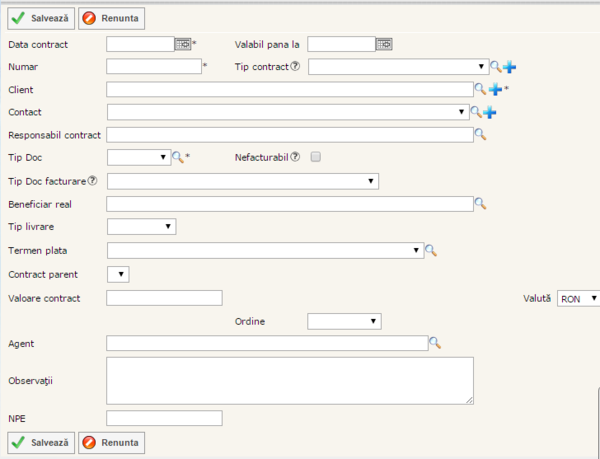Screen dimensions: 600x459
Task: Focus the Observații text area
Action: [289, 381]
